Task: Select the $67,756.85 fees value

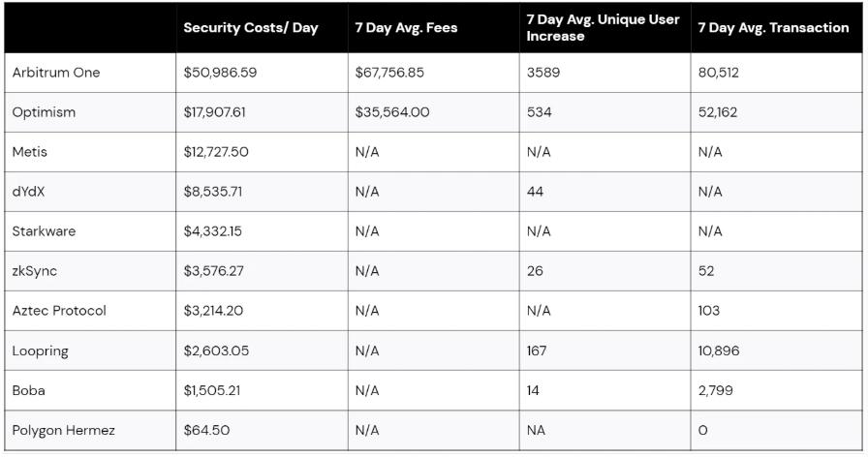Action: pos(389,73)
